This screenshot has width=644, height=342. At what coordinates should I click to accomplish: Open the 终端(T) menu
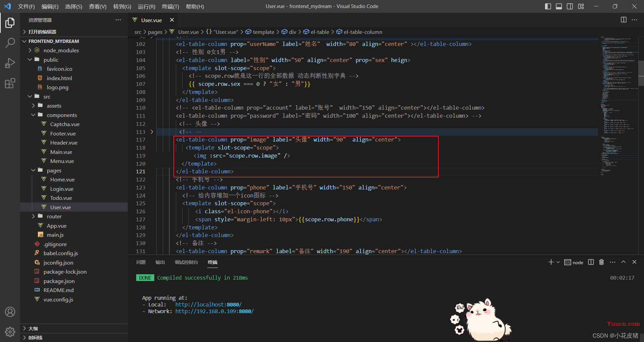pos(170,6)
